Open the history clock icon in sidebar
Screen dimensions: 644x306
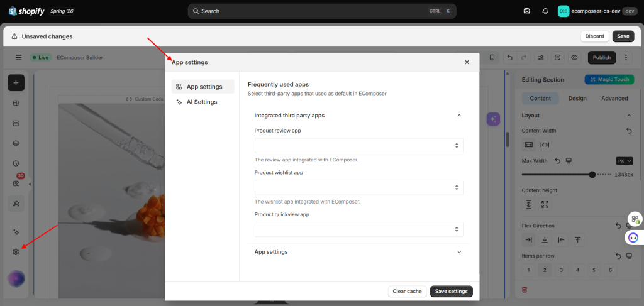[x=16, y=163]
